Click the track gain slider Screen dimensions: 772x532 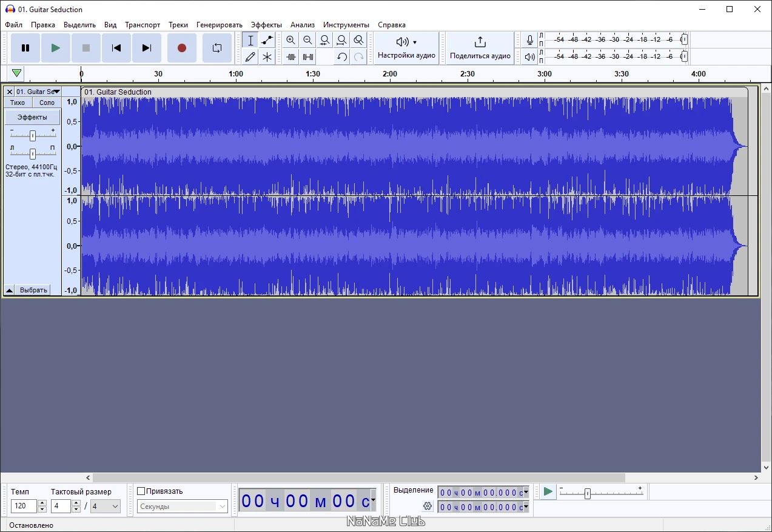coord(33,135)
